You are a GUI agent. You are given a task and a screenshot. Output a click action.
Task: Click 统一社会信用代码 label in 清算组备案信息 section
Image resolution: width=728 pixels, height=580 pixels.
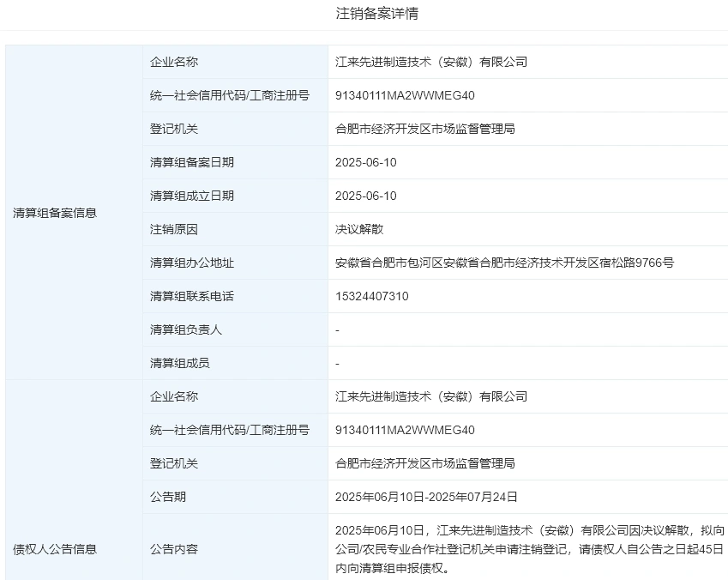pyautogui.click(x=229, y=95)
